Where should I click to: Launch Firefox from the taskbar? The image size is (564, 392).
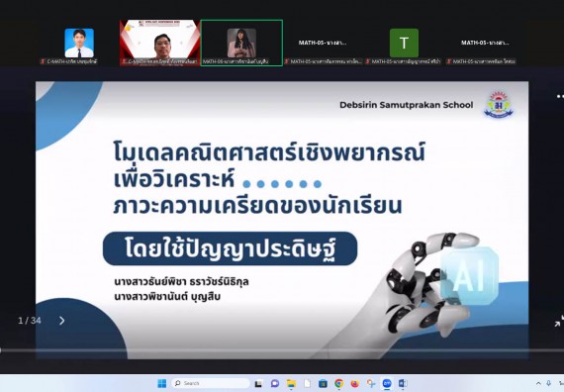[355, 384]
